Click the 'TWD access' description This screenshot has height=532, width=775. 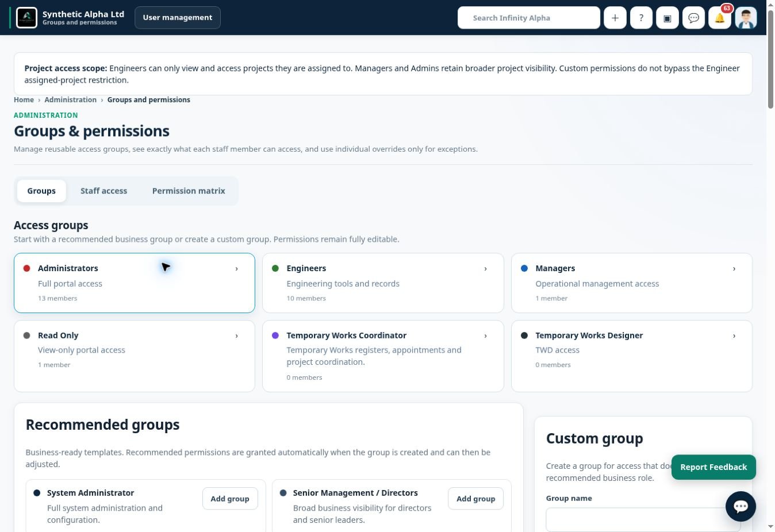558,350
